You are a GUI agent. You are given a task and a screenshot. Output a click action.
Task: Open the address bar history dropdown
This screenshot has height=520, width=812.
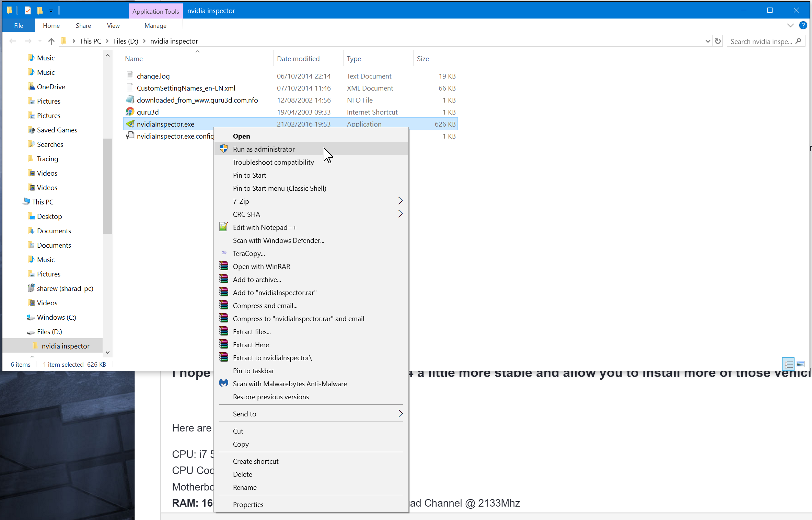click(707, 41)
